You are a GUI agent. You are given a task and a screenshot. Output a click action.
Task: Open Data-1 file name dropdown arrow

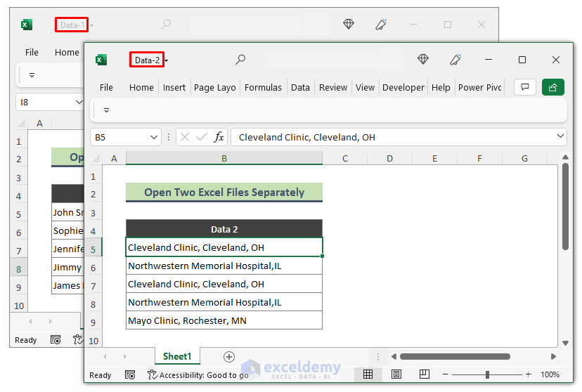[91, 25]
